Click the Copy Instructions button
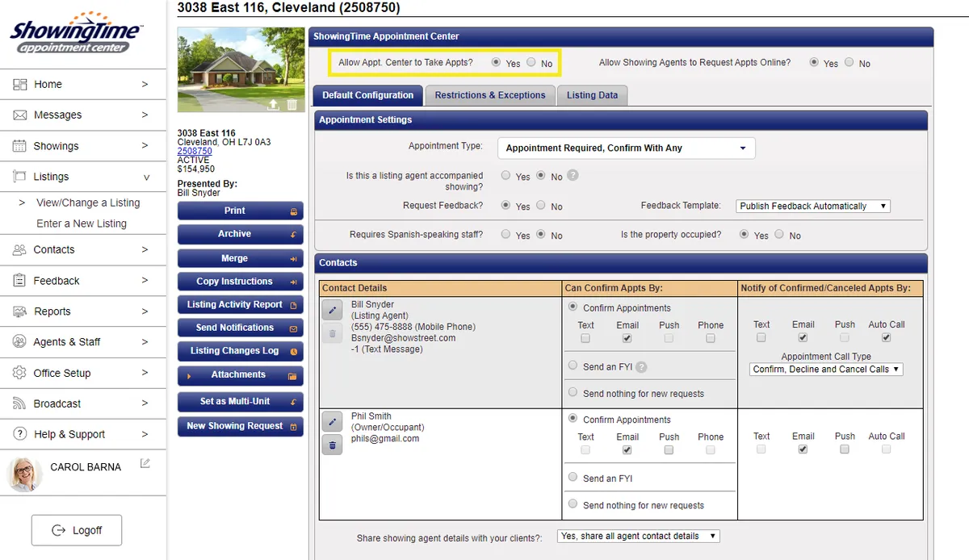This screenshot has height=560, width=969. 241,282
